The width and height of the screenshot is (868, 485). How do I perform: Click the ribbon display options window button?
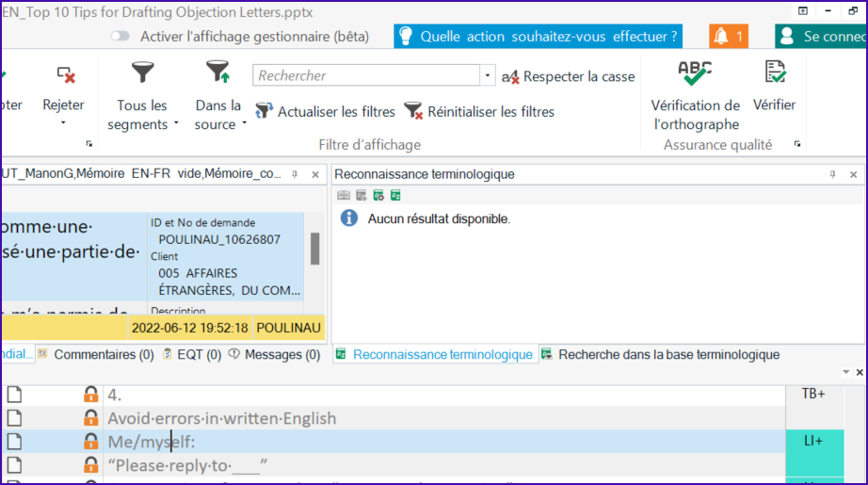pyautogui.click(x=803, y=11)
